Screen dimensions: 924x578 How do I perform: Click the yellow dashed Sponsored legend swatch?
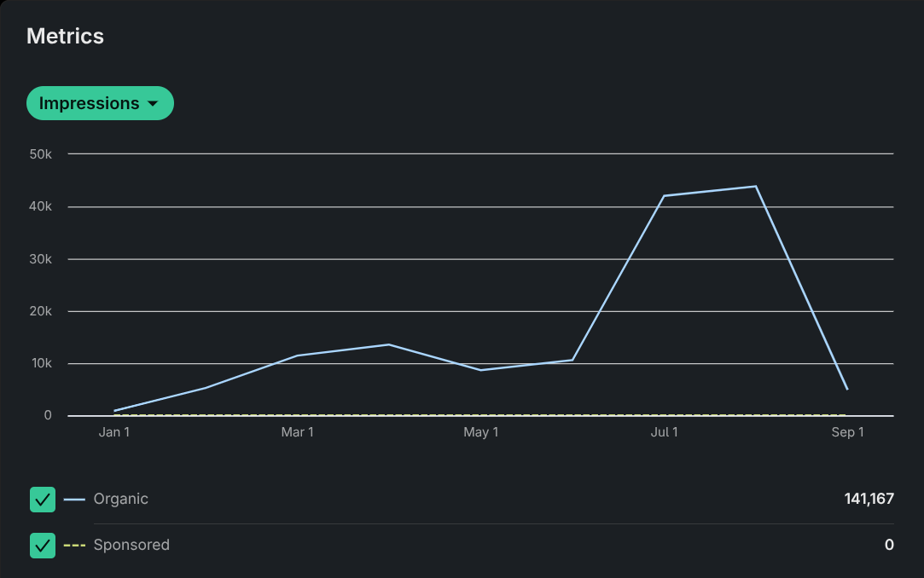tap(74, 546)
